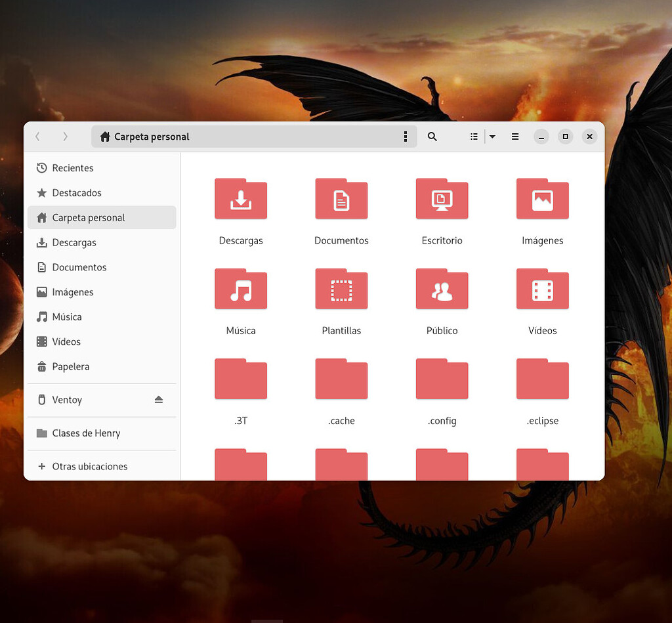Image resolution: width=672 pixels, height=623 pixels.
Task: Toggle the list view mode button
Action: tap(474, 137)
